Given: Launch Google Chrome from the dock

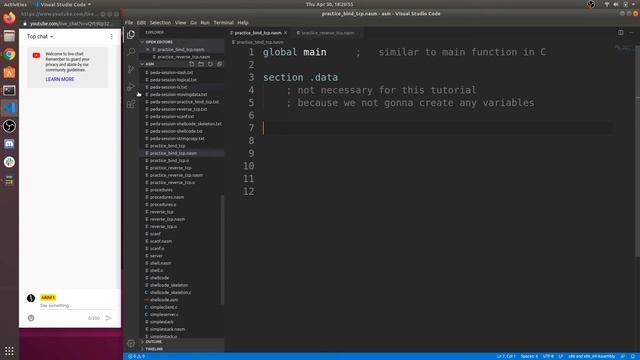Looking at the screenshot, I should (x=9, y=54).
